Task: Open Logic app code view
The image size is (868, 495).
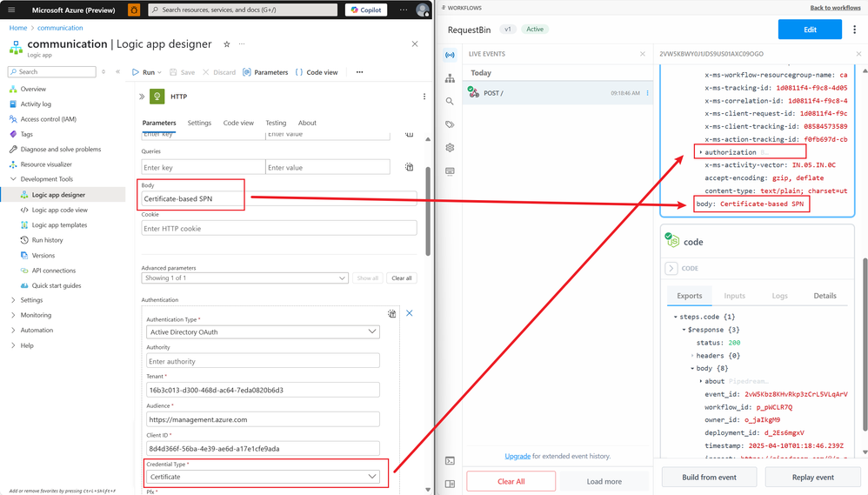Action: pyautogui.click(x=59, y=210)
